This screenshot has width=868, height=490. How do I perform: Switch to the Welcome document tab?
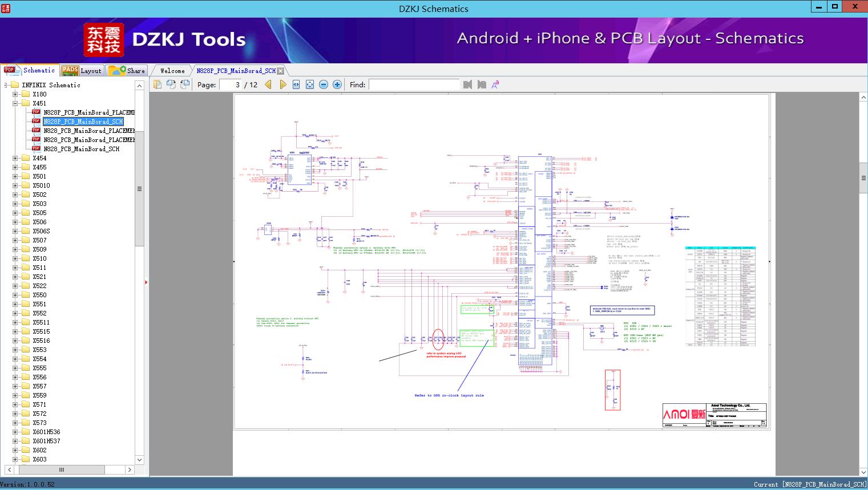172,71
